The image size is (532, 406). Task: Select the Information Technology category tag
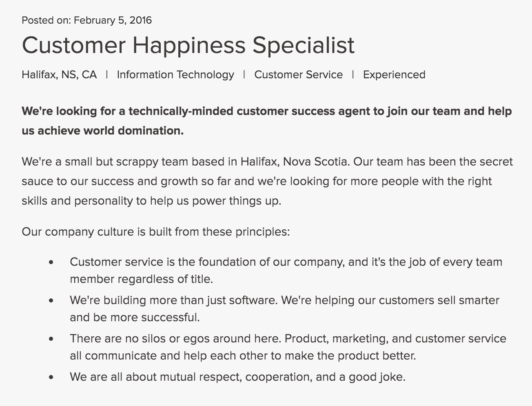point(175,75)
